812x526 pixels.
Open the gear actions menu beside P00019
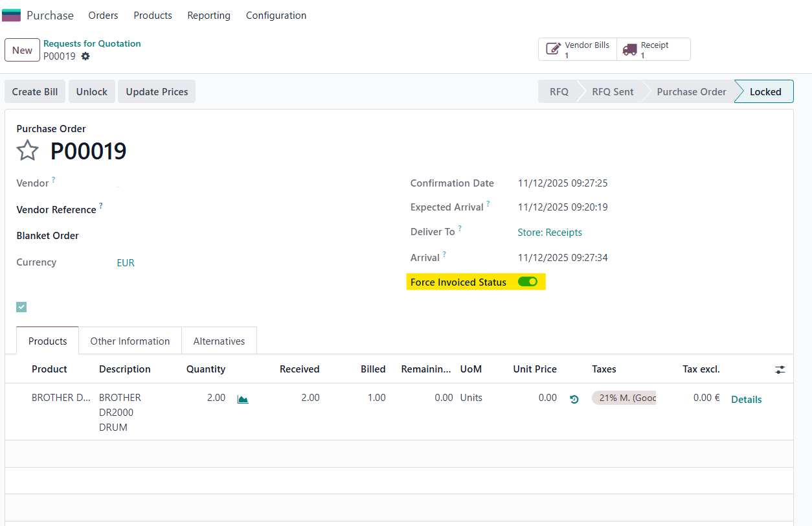(85, 56)
